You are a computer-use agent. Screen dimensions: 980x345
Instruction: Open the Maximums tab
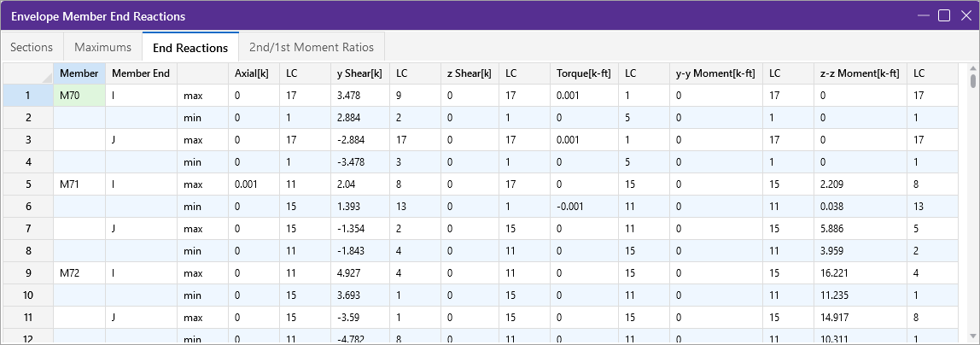click(x=102, y=47)
